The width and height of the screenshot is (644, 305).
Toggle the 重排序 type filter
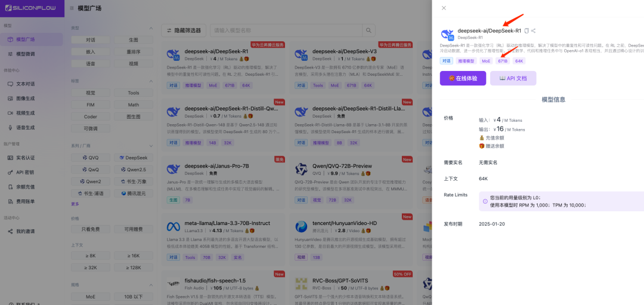(x=134, y=52)
